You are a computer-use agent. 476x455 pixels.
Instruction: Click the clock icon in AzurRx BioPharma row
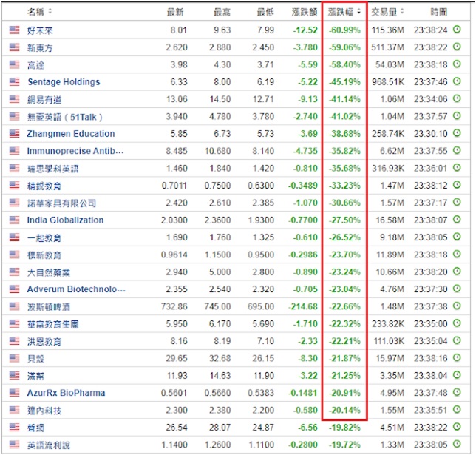click(x=457, y=392)
